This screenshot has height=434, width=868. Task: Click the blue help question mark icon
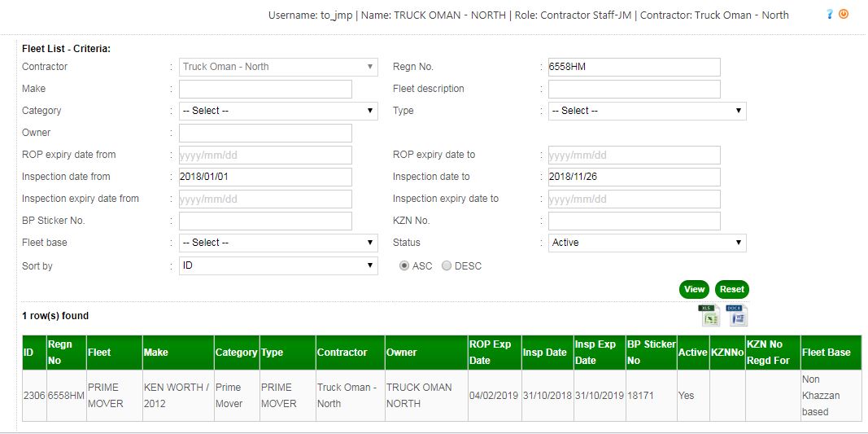pos(830,15)
